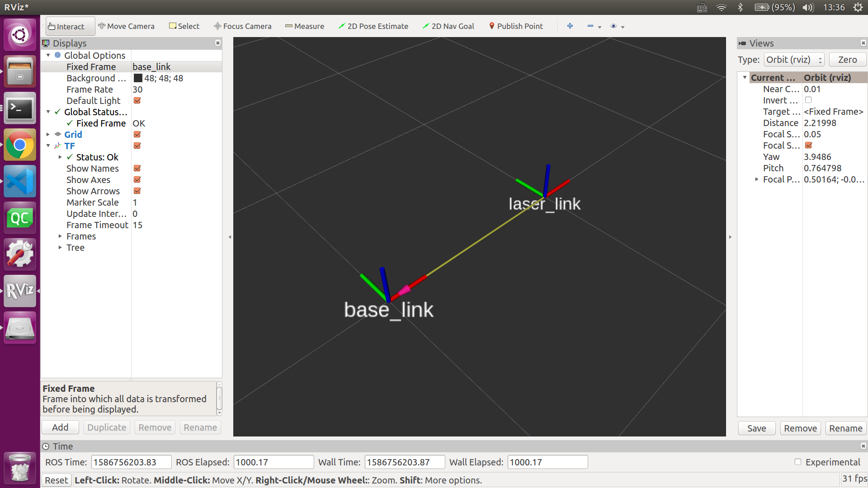Expand the Frames tree item

coord(60,236)
